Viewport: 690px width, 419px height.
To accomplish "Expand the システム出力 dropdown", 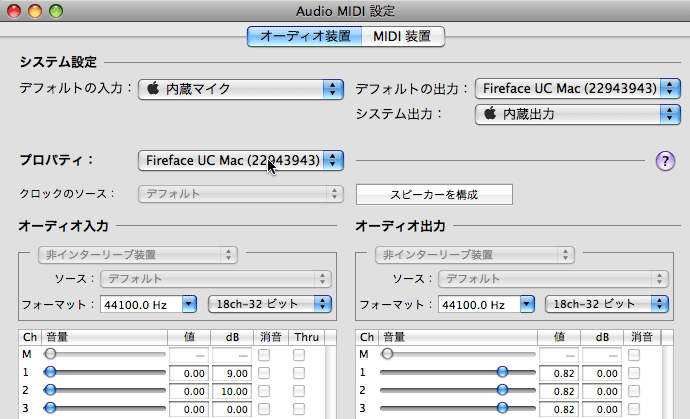I will point(571,114).
